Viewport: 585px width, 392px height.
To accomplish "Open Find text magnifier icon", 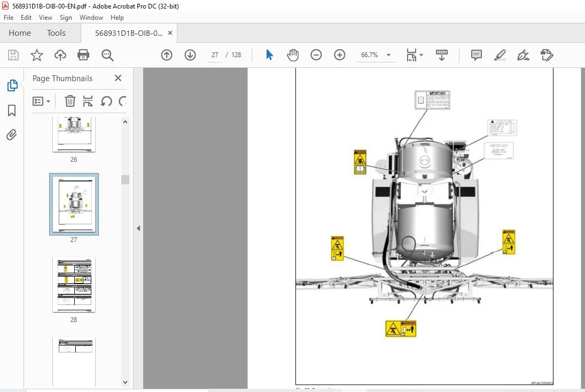I will click(x=107, y=55).
